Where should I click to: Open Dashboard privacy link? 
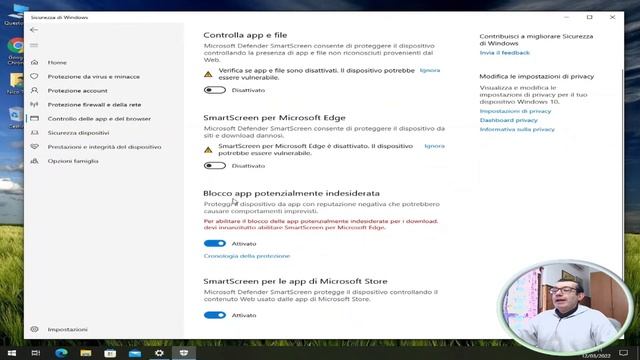509,120
